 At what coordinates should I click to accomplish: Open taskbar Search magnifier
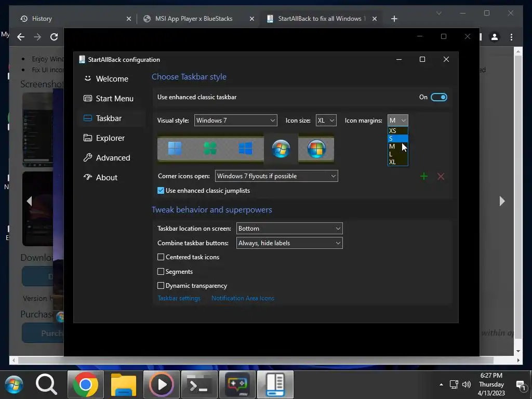47,385
